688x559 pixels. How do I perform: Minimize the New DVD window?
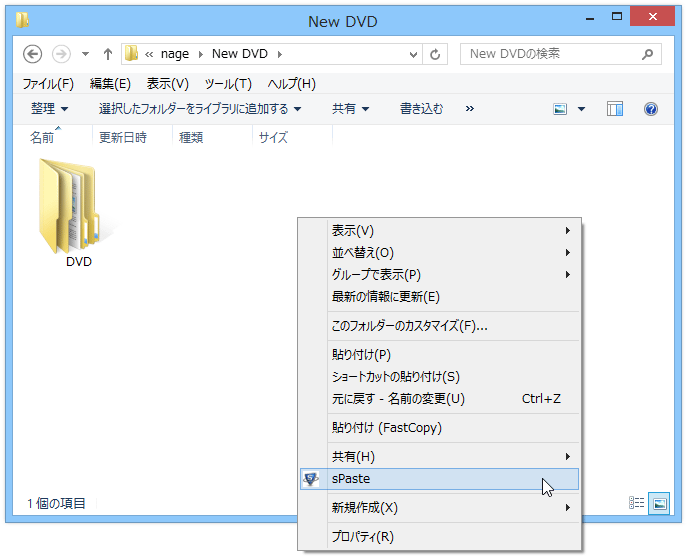[590, 18]
